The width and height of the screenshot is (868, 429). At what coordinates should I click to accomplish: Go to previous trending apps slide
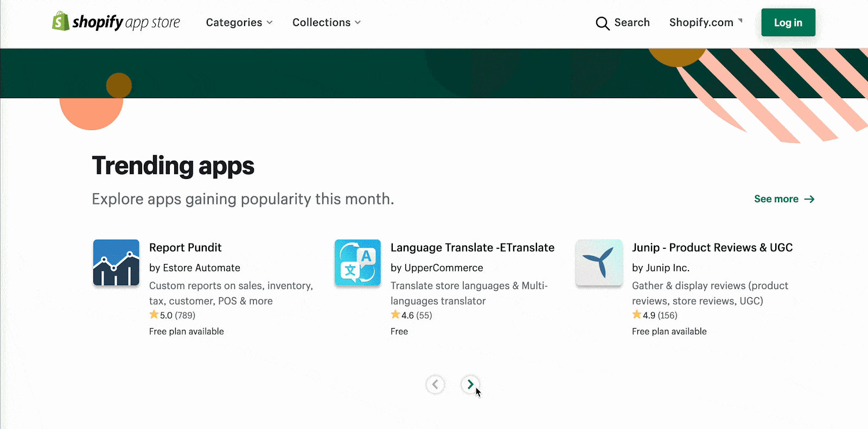pos(435,385)
